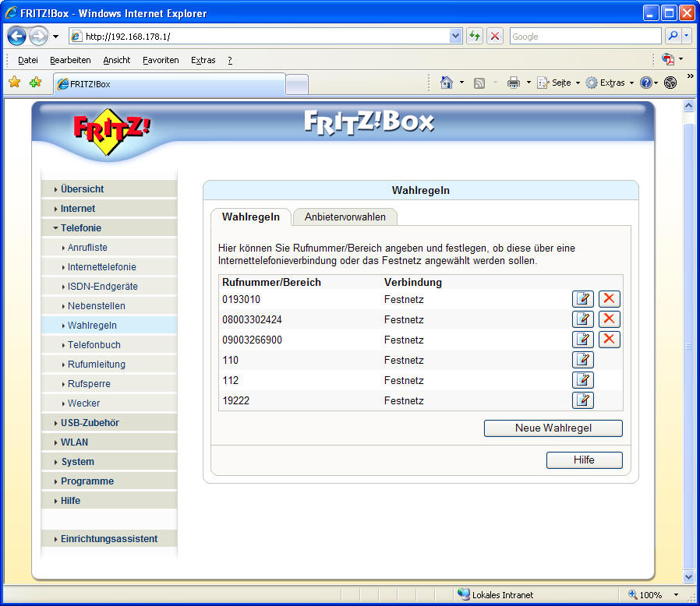This screenshot has width=700, height=606.
Task: Open the IE Help question-mark icon
Action: tap(645, 83)
